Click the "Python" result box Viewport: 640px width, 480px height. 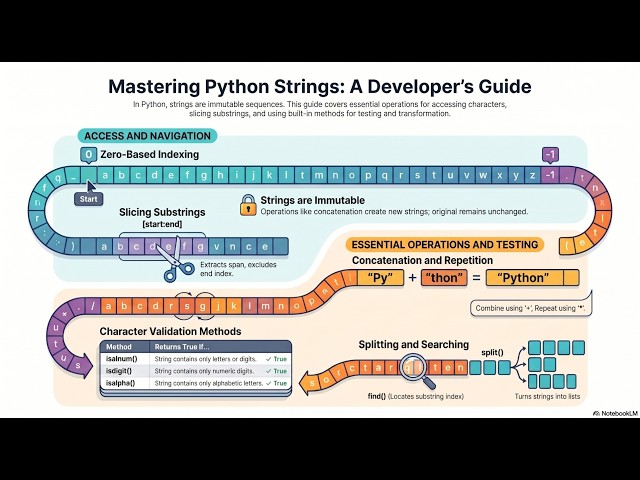point(532,278)
